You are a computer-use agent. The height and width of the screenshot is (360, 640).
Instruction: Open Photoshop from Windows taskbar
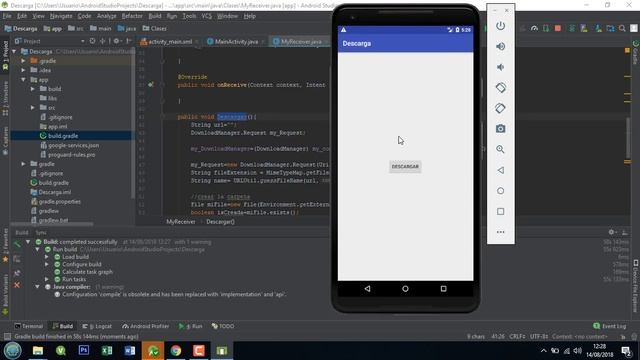(84, 351)
